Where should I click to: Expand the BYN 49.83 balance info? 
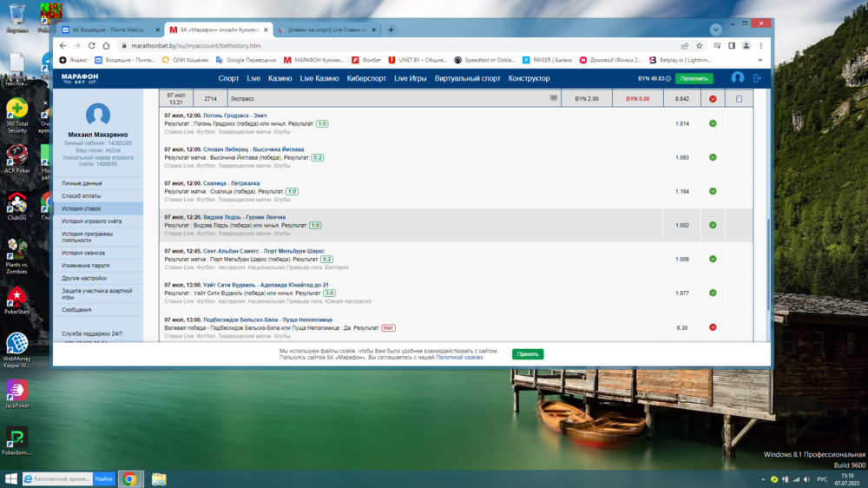654,78
